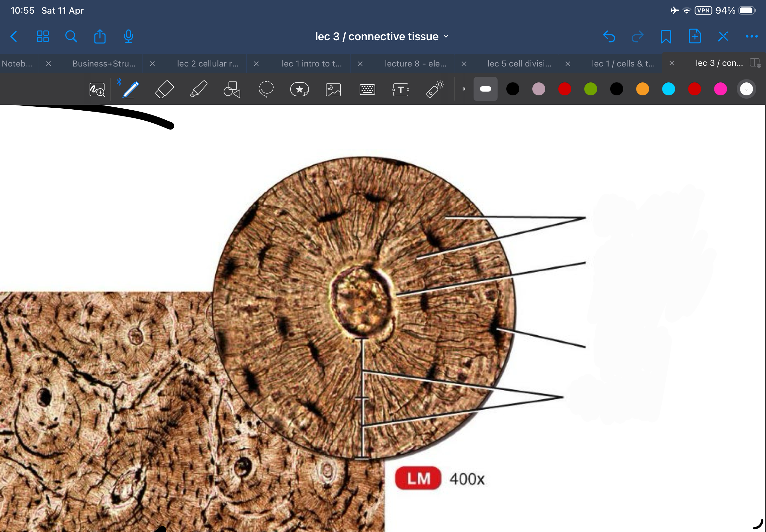Open the three-dot more options menu
Screen dimensions: 766x532
point(751,36)
